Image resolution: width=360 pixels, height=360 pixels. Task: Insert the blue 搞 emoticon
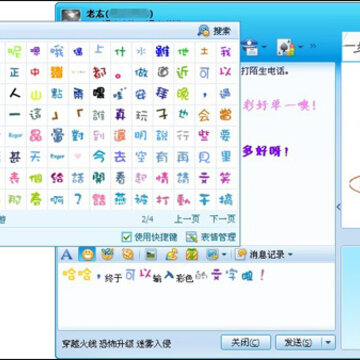225,200
